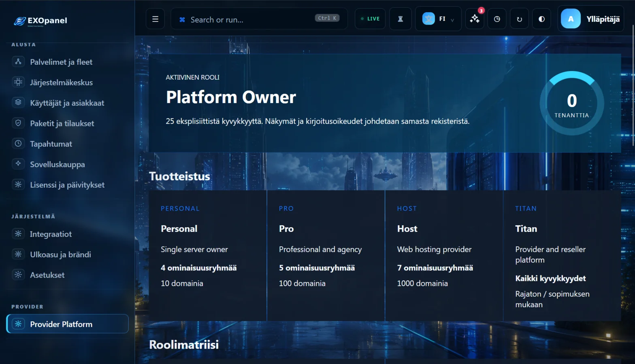Click the Ctrl K shortcut badge
Screen dimensions: 635x364
327,18
